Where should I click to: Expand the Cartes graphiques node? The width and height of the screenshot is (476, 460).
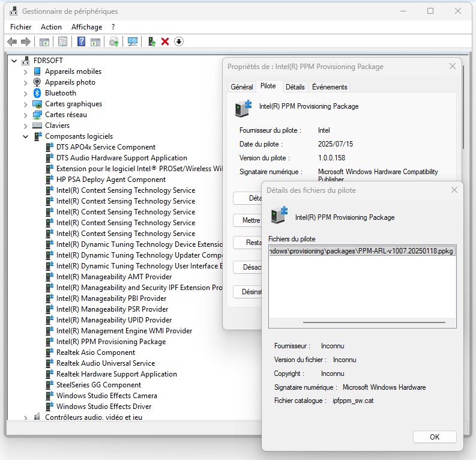pos(25,104)
